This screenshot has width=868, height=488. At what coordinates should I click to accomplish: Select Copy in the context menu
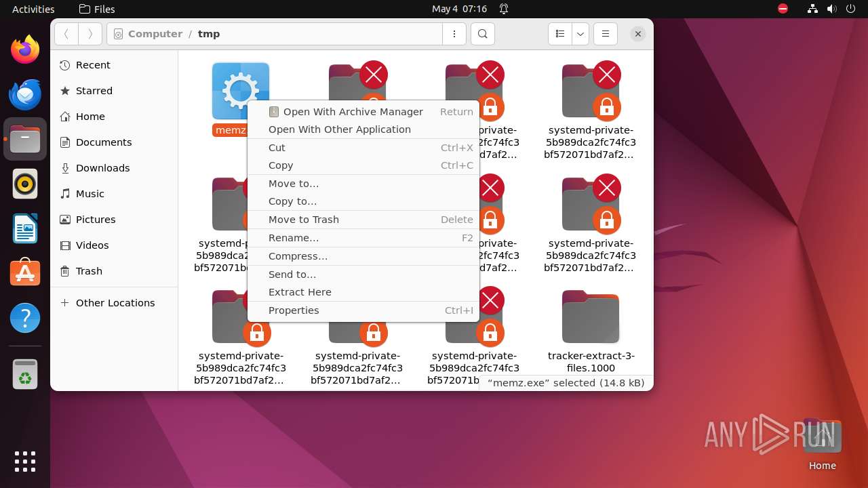364,165
